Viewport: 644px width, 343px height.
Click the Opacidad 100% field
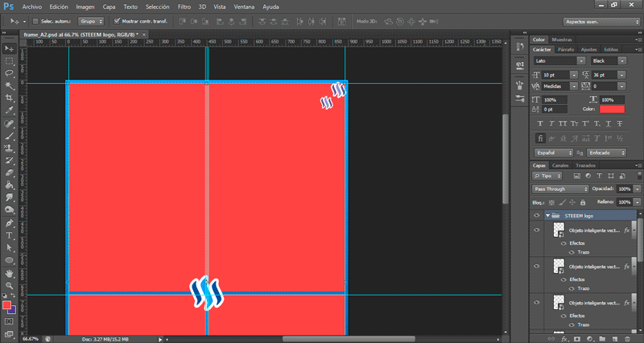625,189
